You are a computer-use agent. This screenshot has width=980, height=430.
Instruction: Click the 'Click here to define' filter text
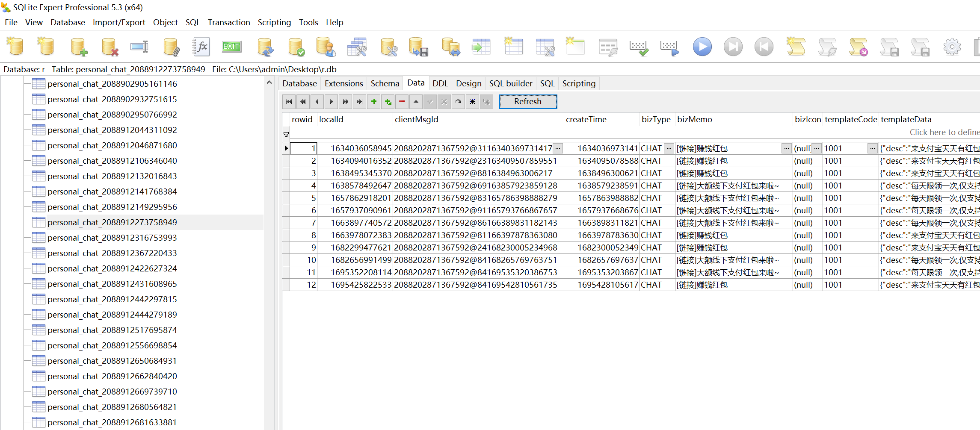(944, 133)
